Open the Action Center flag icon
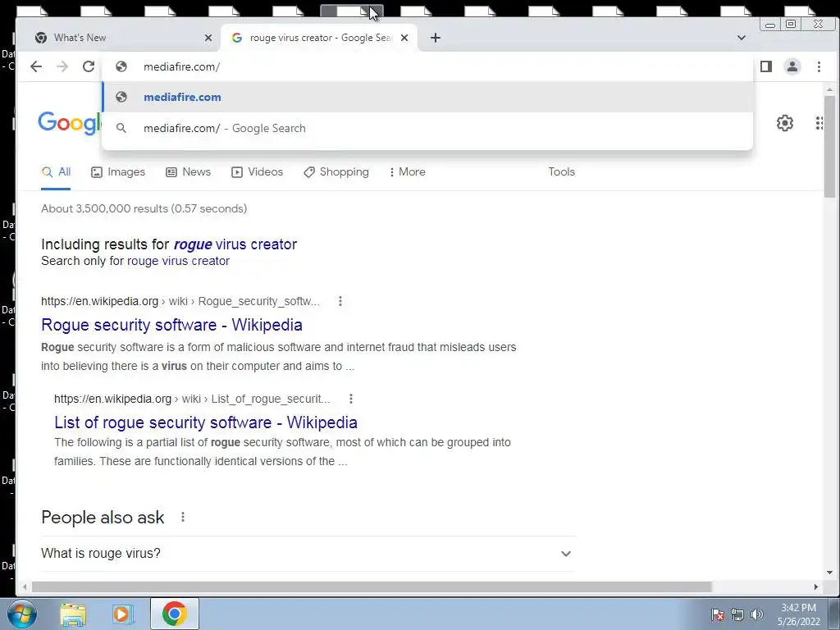The width and height of the screenshot is (840, 630). click(x=718, y=615)
